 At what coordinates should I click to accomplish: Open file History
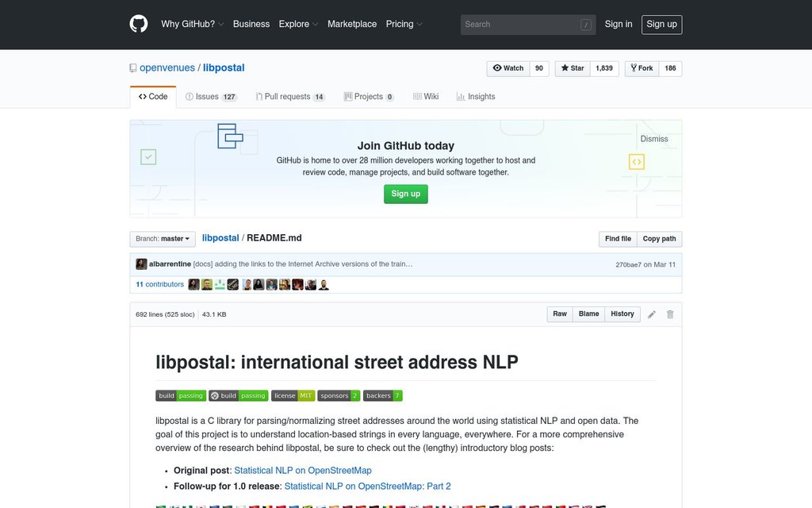point(622,314)
